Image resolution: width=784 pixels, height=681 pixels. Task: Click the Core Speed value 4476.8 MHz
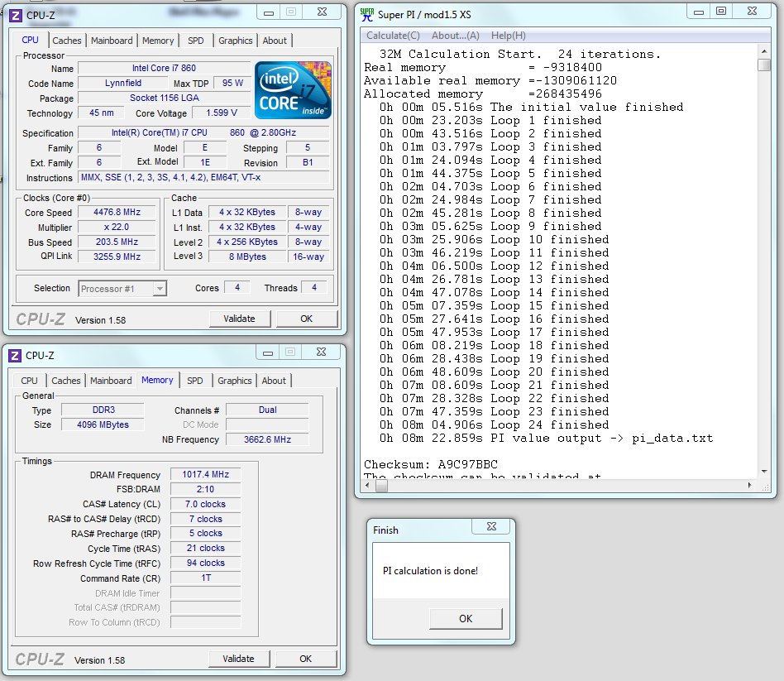117,212
